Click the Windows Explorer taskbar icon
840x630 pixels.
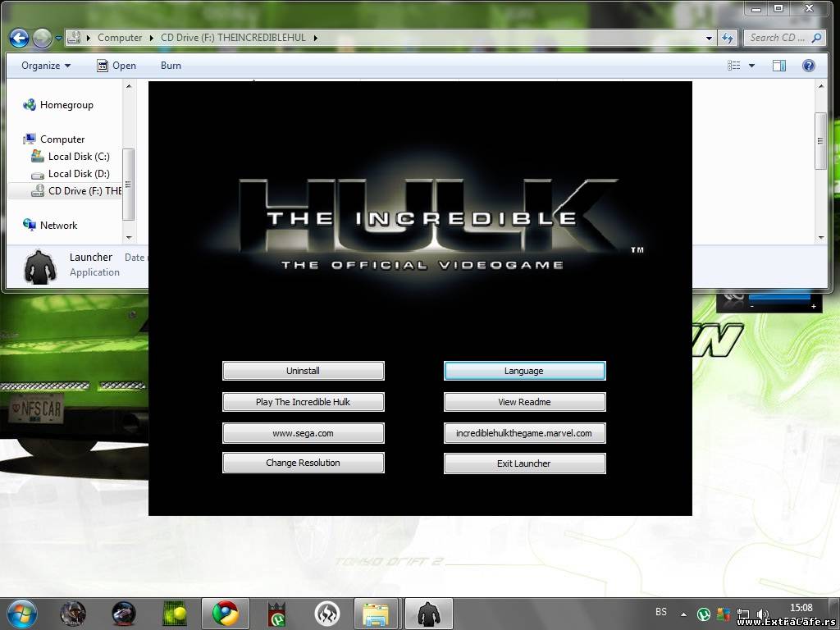tap(376, 614)
